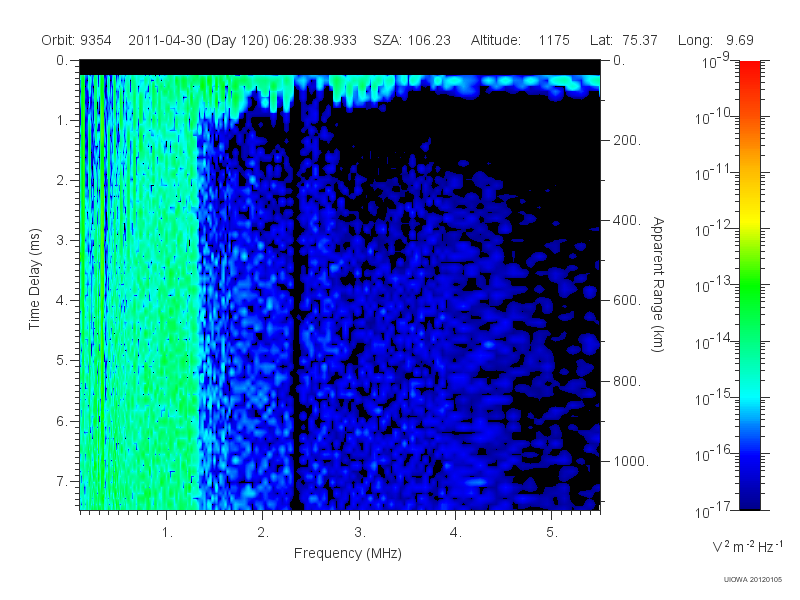Click the '1000.' apparent range tick label

coord(631,461)
